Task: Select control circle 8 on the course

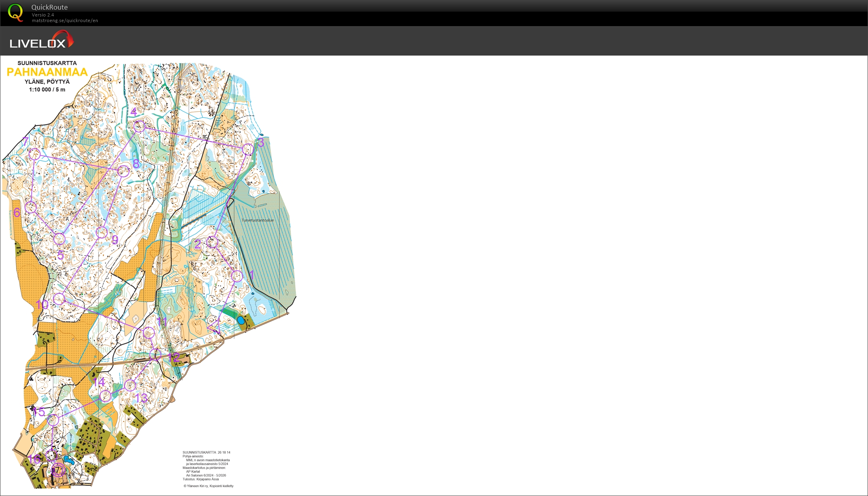Action: point(124,171)
